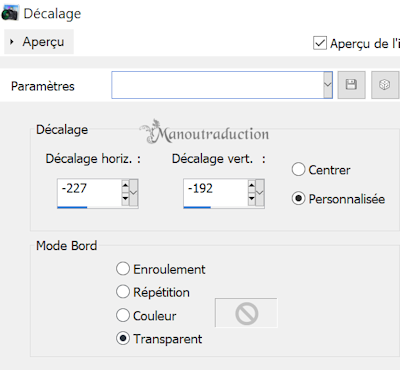Click the save preset floppy disk icon
This screenshot has height=370, width=400.
pyautogui.click(x=351, y=85)
